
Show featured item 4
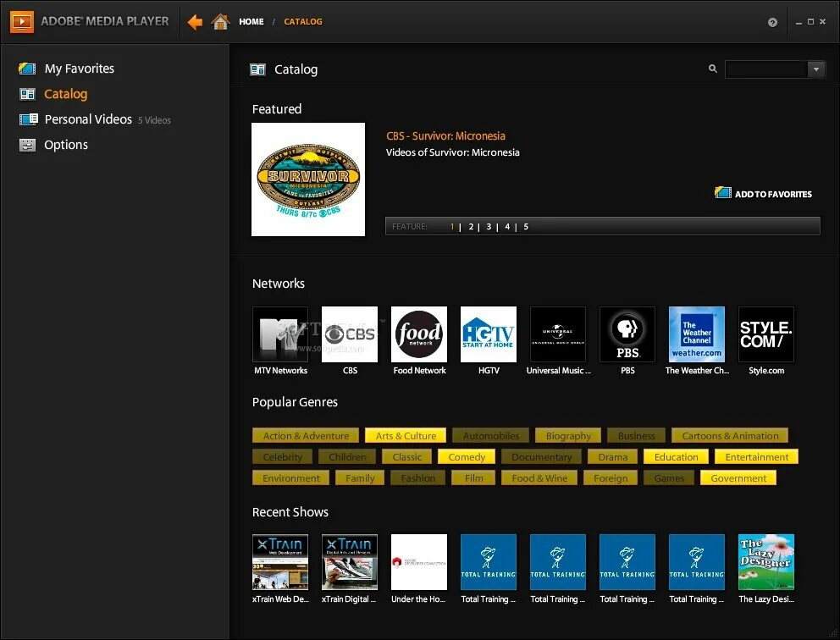[x=507, y=227]
